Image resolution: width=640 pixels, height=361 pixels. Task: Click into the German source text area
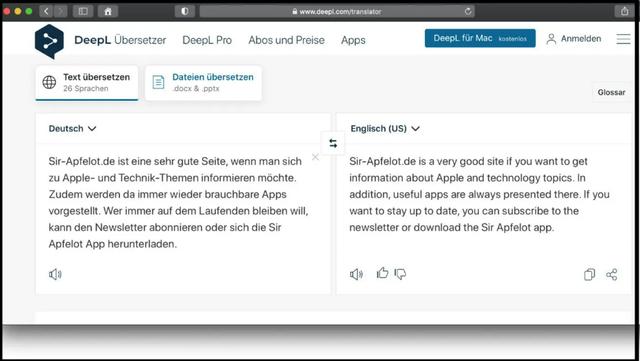(178, 203)
